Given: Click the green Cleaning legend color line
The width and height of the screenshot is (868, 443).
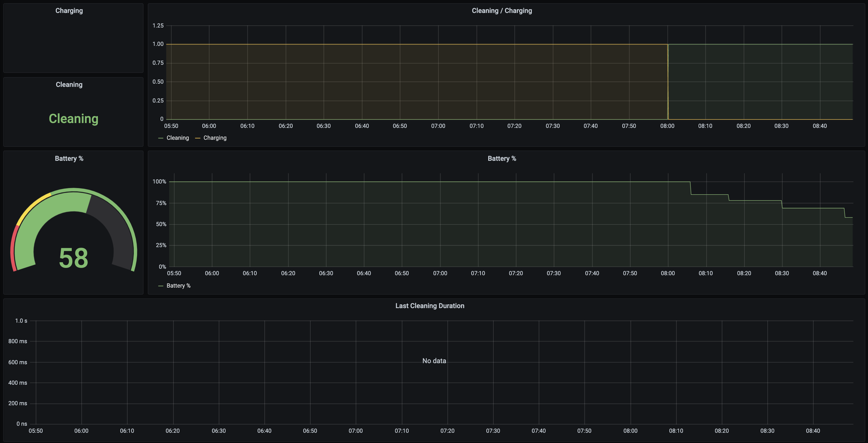Looking at the screenshot, I should (161, 138).
